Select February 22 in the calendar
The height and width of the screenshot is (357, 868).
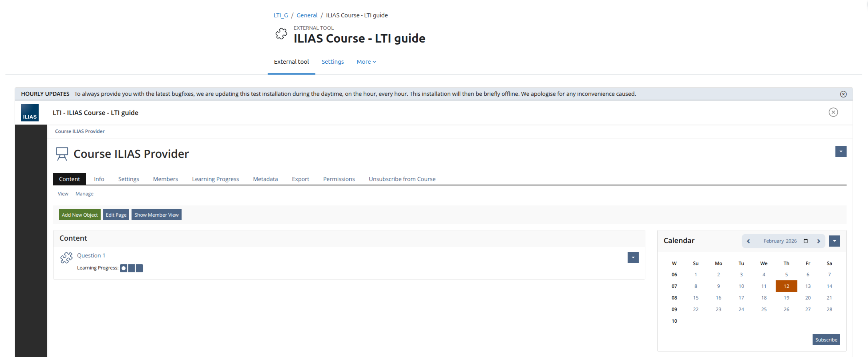[696, 310]
